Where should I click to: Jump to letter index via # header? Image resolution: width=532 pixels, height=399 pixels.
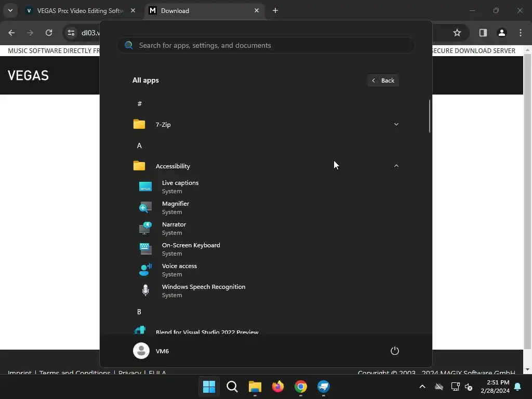click(139, 104)
